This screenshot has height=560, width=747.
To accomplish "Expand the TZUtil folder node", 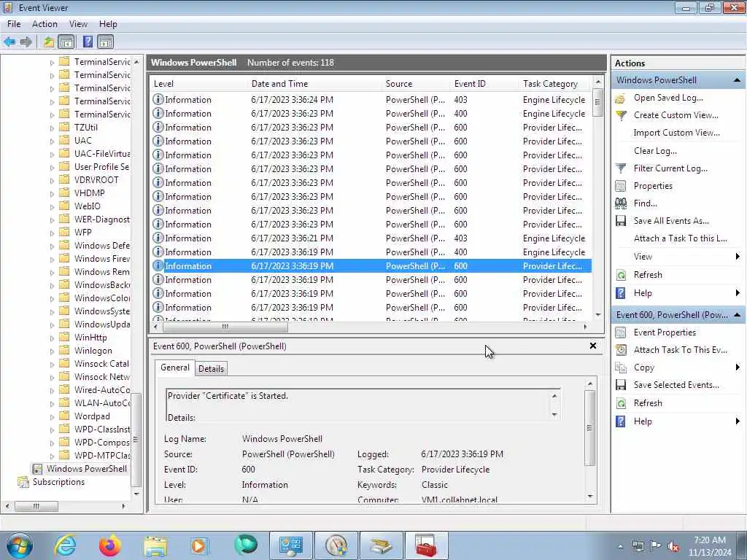I will coord(52,128).
